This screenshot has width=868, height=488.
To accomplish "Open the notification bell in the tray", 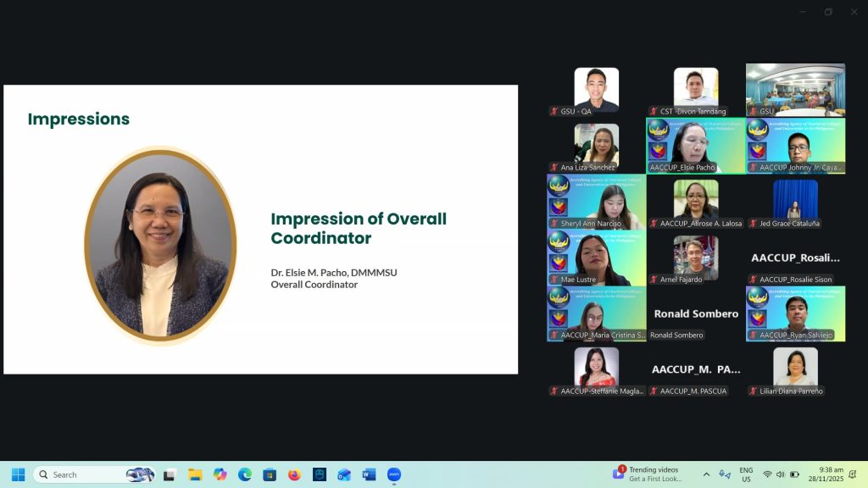I will tap(853, 474).
